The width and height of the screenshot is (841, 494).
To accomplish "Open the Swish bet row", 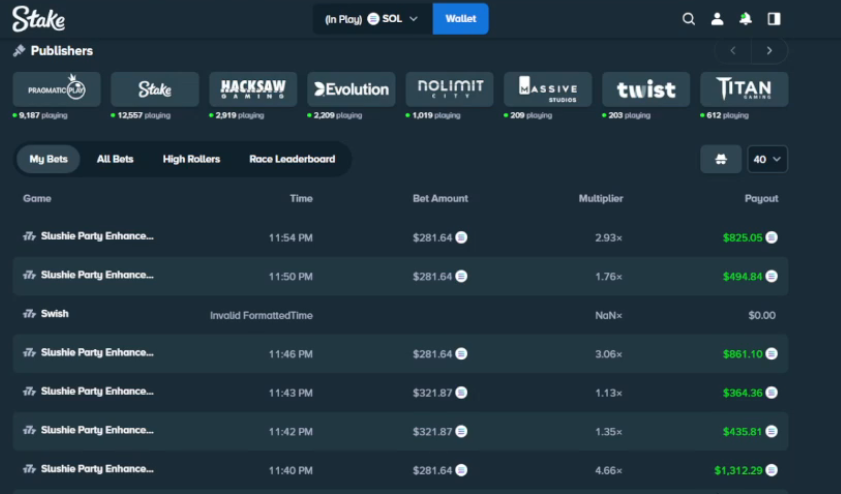I will pos(401,315).
